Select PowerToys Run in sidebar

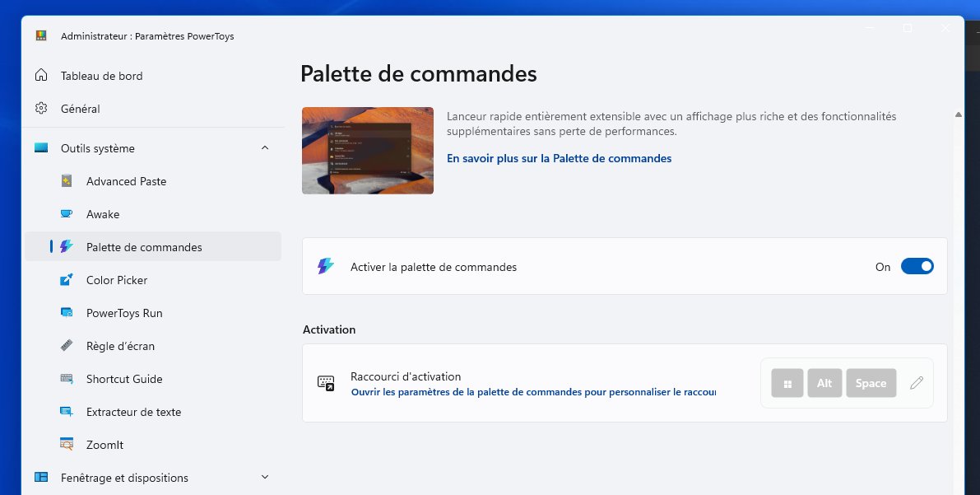click(x=152, y=313)
